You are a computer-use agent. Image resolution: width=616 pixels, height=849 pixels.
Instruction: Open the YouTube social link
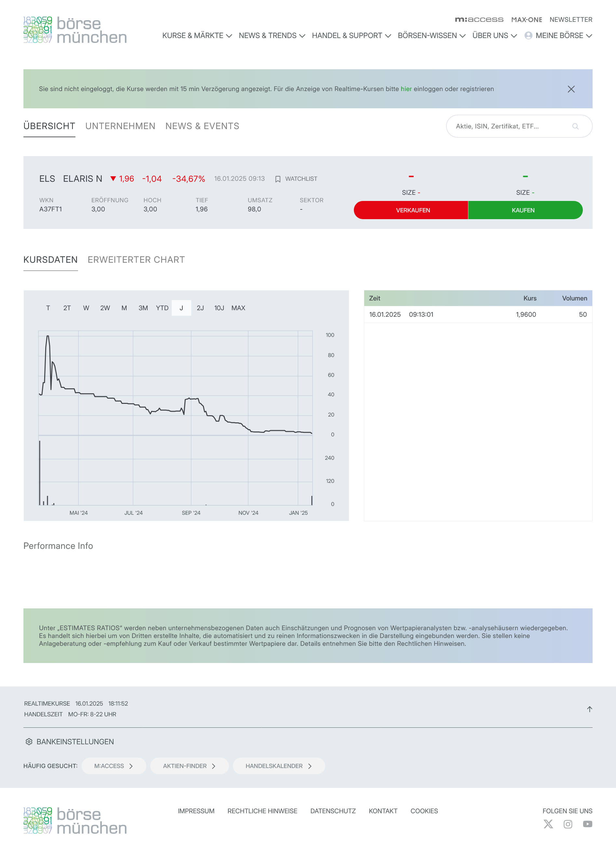[x=587, y=824]
